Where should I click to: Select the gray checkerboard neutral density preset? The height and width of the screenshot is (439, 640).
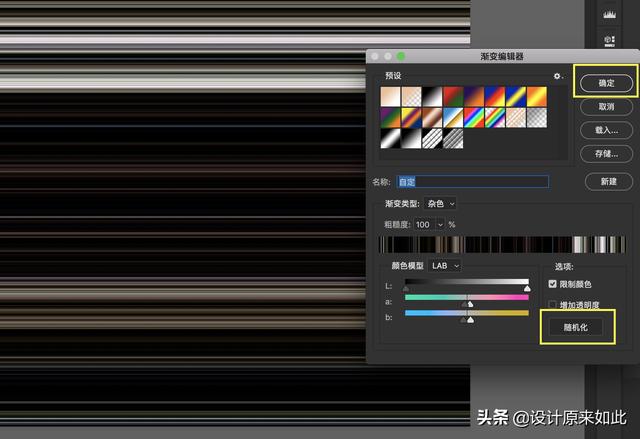point(537,118)
